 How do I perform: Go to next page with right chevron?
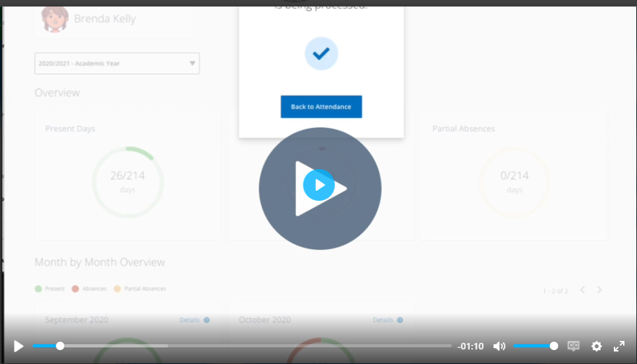click(599, 290)
